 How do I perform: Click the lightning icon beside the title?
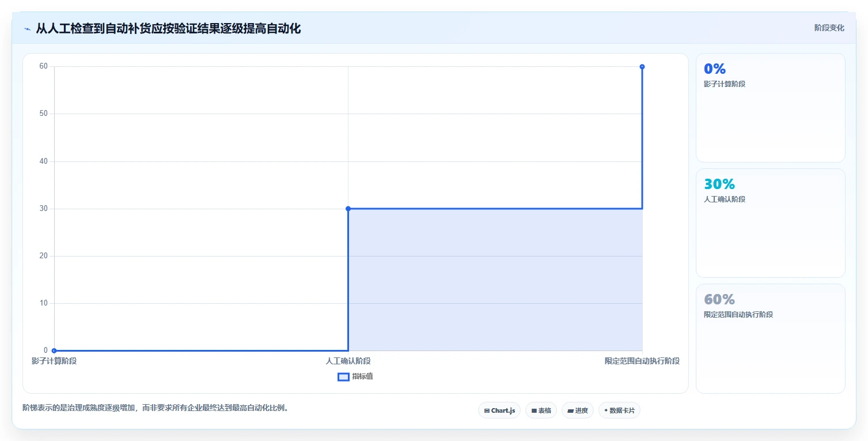28,29
